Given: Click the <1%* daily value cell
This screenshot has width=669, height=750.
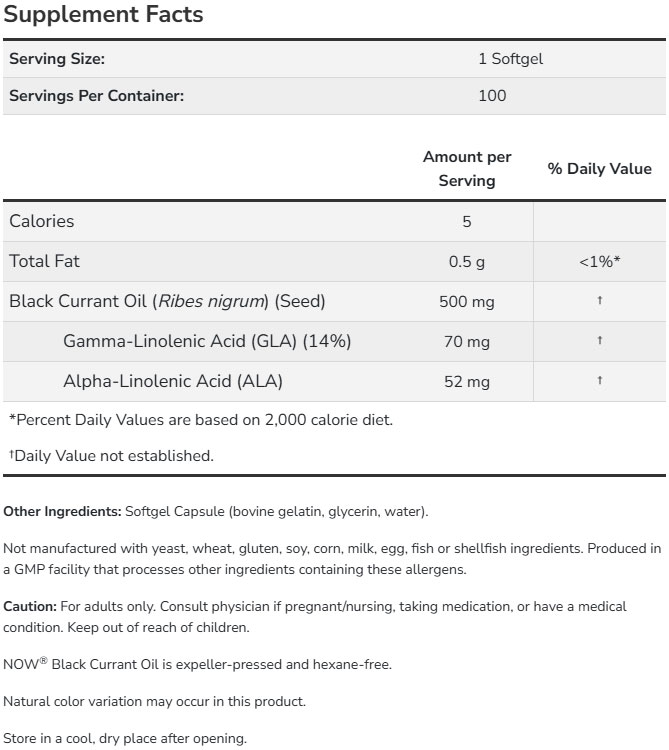Looking at the screenshot, I should tap(599, 262).
